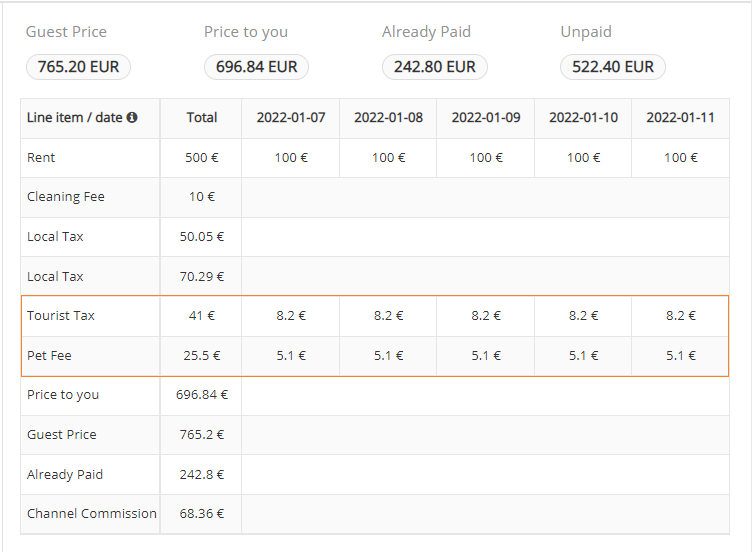
Task: Click the Cleaning Fee total of 10 €
Action: 201,197
